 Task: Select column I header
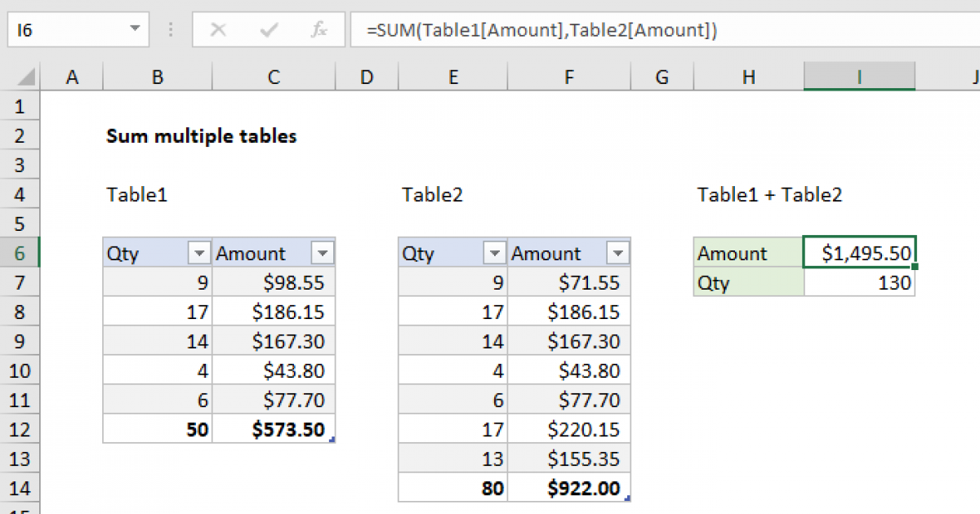click(859, 78)
